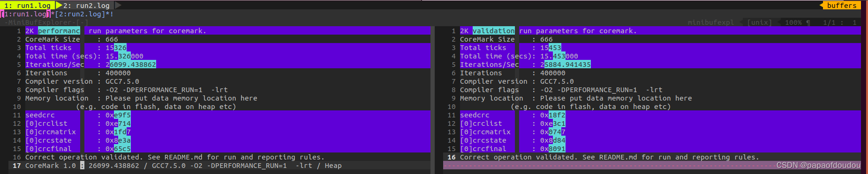
Task: Click the highlighted word validation in right pane
Action: click(x=494, y=31)
